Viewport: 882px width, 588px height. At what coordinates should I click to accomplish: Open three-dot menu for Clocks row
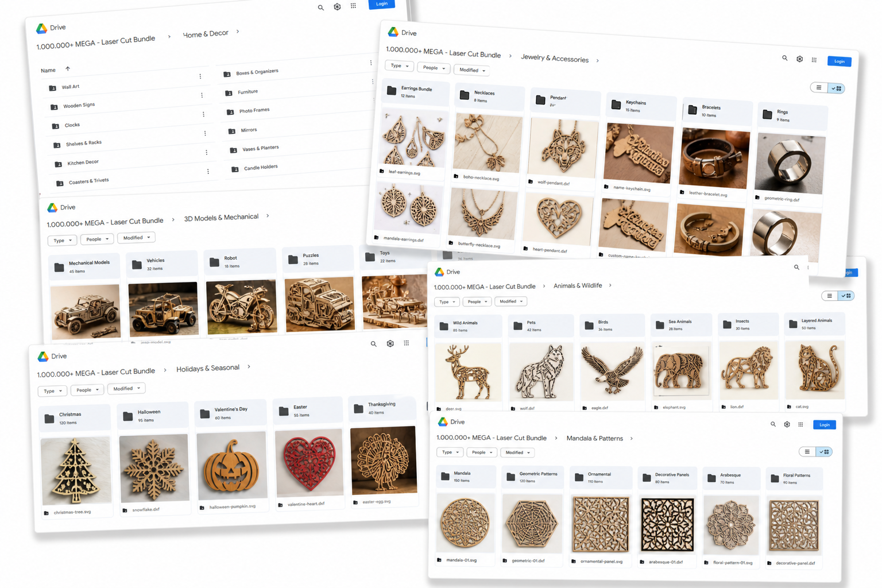(x=203, y=114)
